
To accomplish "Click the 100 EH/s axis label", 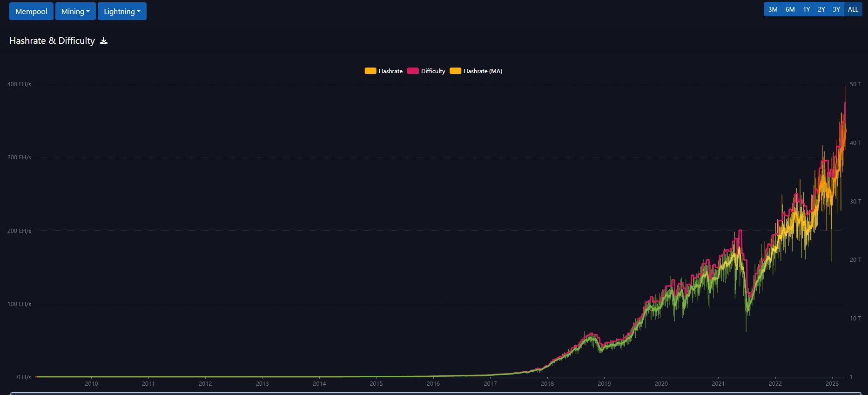I will [19, 304].
